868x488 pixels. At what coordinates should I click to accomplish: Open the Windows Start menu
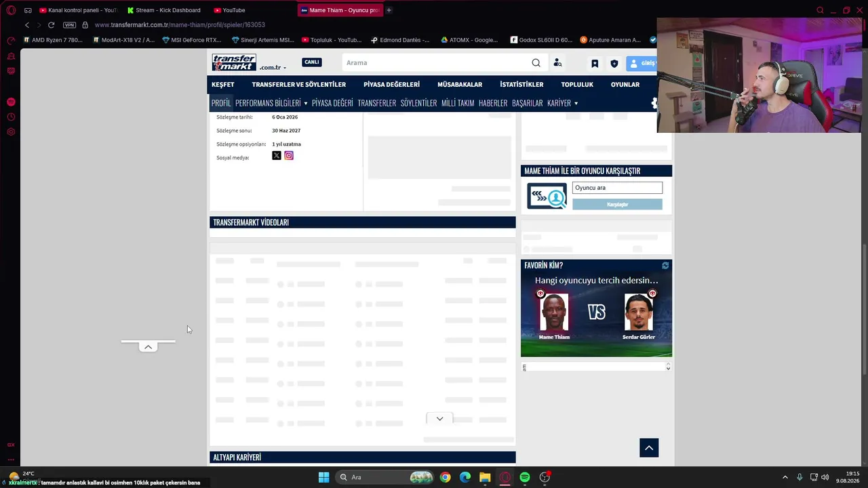click(x=323, y=477)
